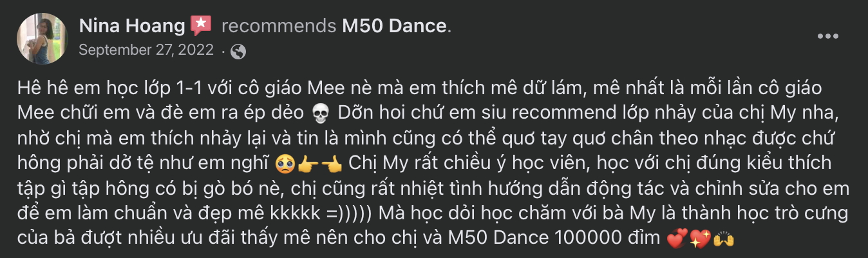Click the sparkling heart emoji
This screenshot has height=258, width=868.
(x=699, y=239)
